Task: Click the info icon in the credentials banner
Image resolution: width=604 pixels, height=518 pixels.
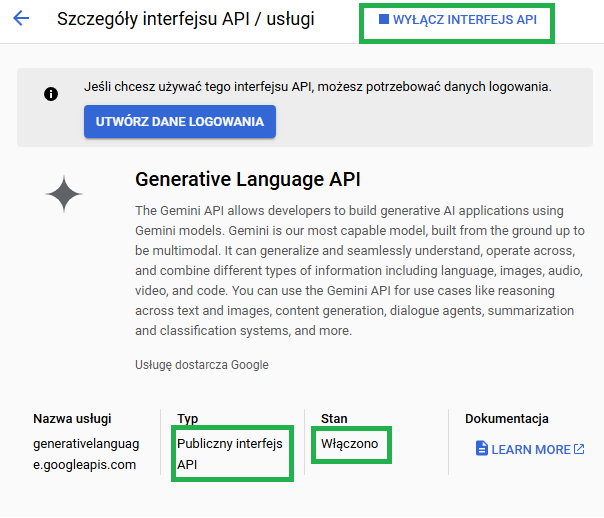Action: coord(51,94)
